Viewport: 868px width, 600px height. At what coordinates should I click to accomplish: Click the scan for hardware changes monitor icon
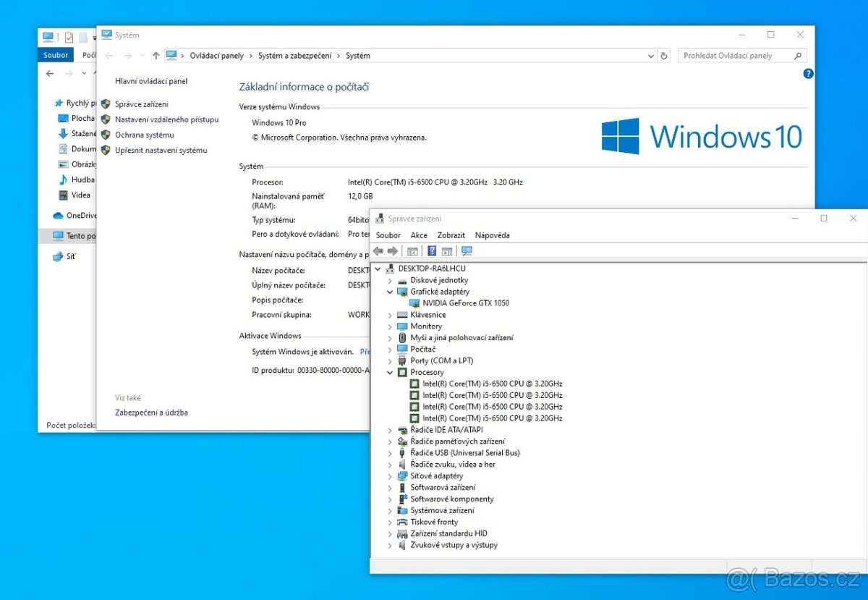(467, 251)
